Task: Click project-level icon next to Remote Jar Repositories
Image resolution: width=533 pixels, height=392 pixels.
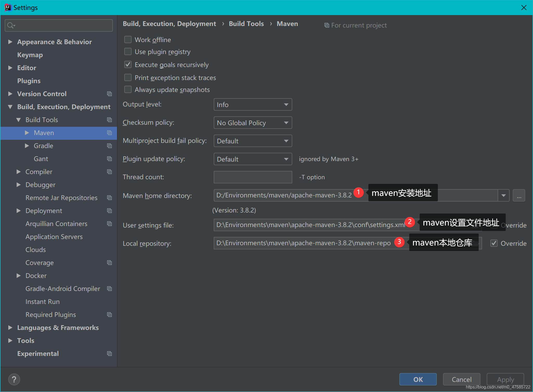Action: click(x=109, y=198)
